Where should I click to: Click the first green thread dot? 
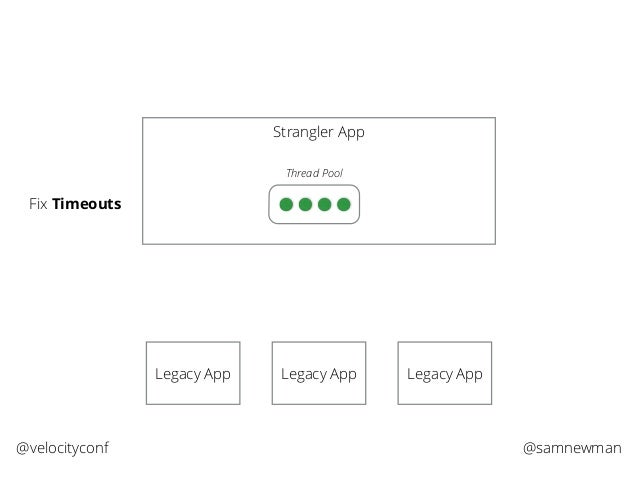[x=286, y=204]
